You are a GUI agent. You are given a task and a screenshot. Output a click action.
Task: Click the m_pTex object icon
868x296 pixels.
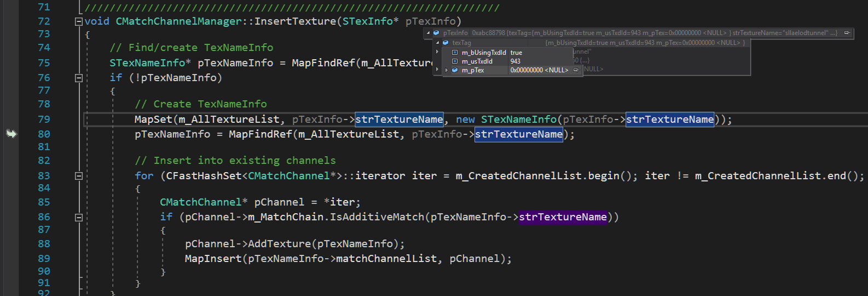point(454,70)
